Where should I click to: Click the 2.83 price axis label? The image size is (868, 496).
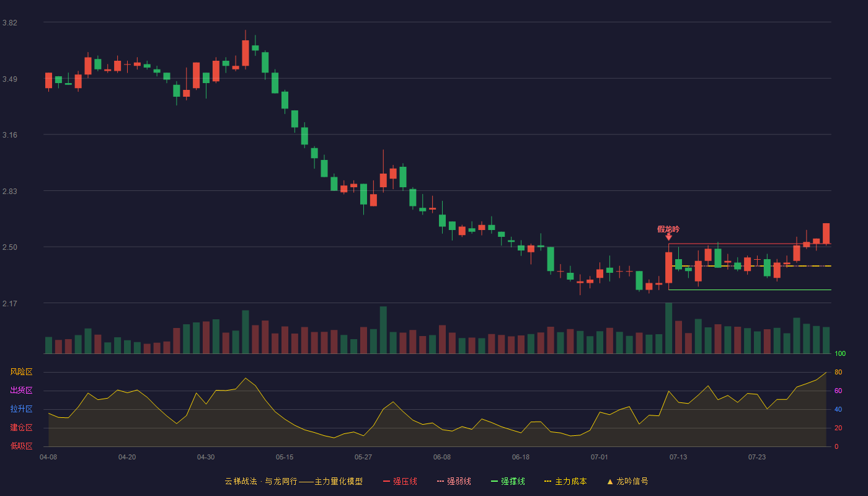[x=10, y=192]
